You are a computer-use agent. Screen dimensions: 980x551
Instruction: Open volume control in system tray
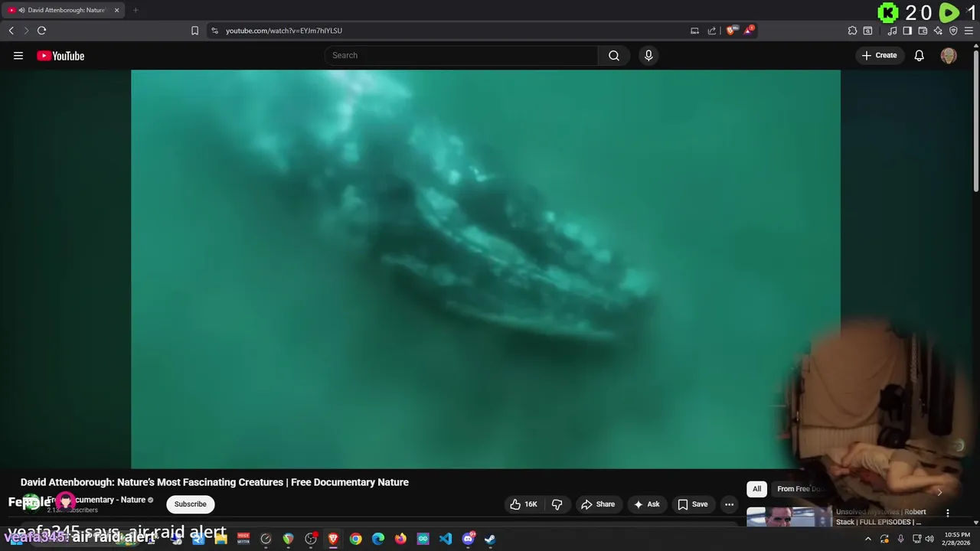click(x=929, y=539)
